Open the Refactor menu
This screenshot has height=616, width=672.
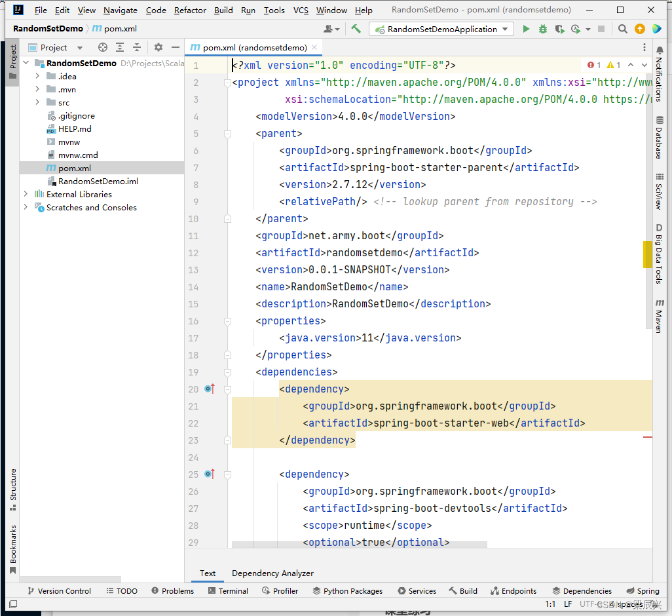tap(190, 10)
